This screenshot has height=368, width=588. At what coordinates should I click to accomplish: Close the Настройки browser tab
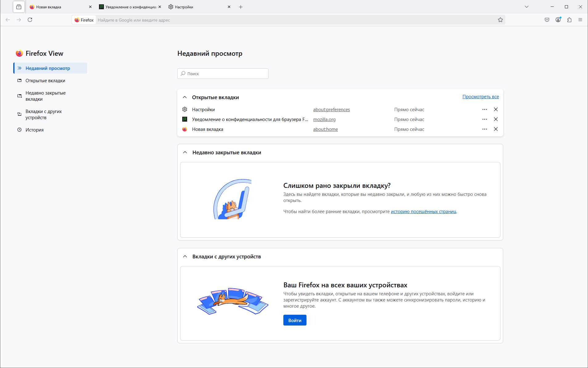(229, 7)
